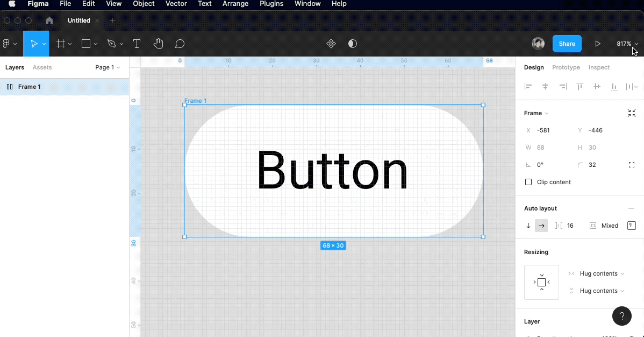
Task: Click the mask/contrast icon in toolbar
Action: point(353,44)
